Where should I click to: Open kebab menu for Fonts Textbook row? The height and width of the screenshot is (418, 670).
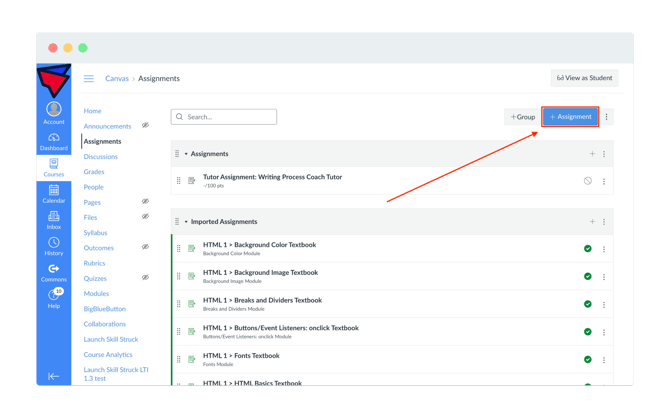click(604, 360)
